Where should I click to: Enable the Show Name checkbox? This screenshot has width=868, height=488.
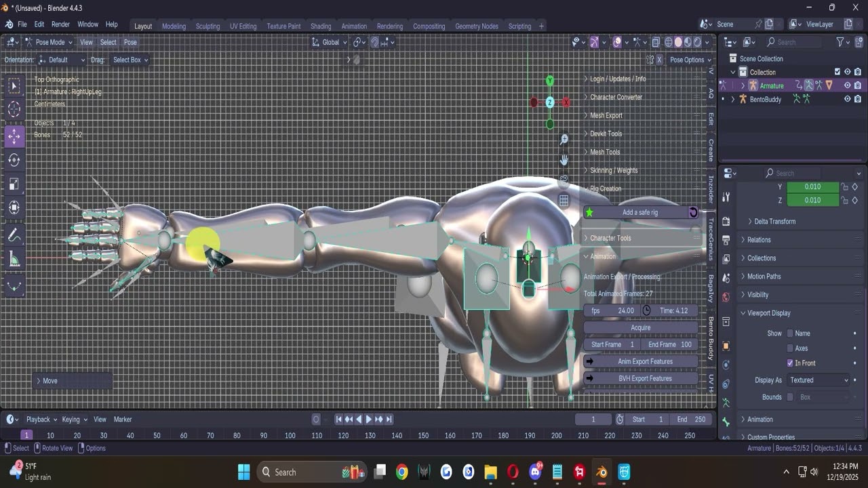pyautogui.click(x=790, y=333)
